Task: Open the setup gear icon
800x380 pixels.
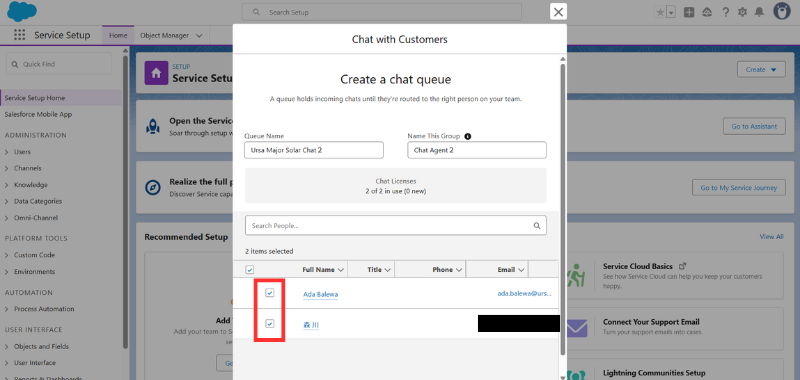Action: [742, 12]
